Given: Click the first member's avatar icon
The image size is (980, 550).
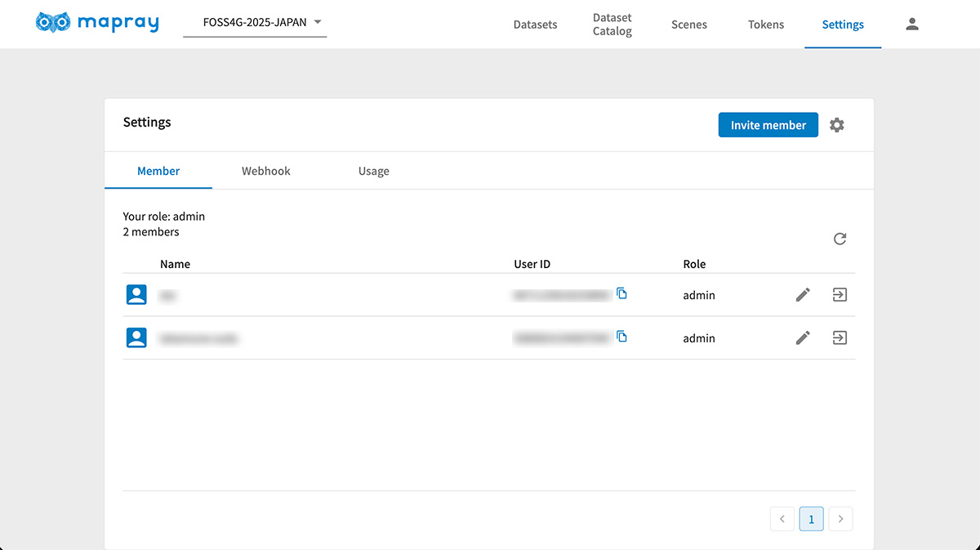Looking at the screenshot, I should pos(136,295).
